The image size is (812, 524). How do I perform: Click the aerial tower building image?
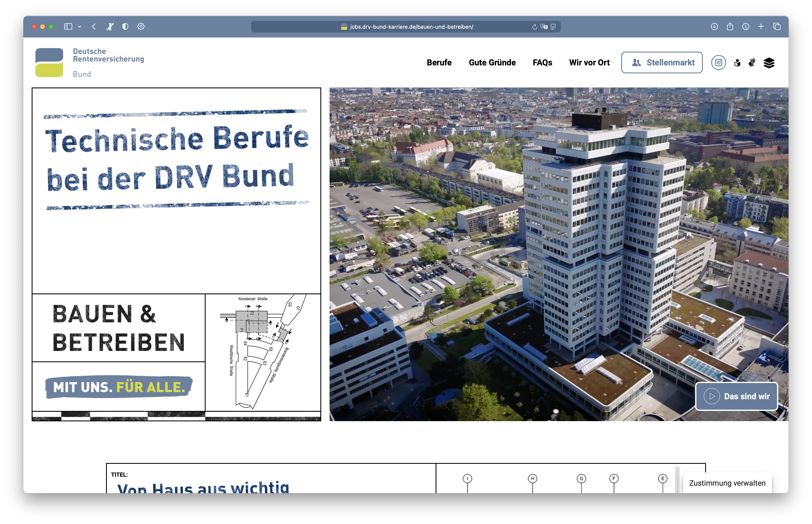pyautogui.click(x=558, y=254)
